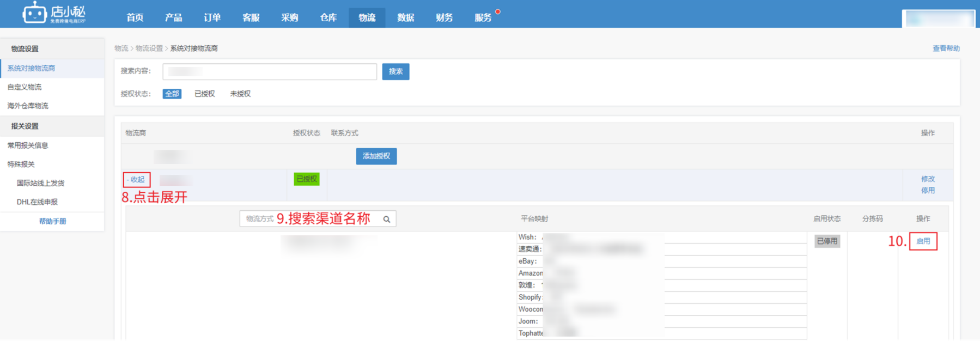Screen dimensions: 980x341
Task: Open 海外仓库物流 in sidebar
Action: coord(28,106)
